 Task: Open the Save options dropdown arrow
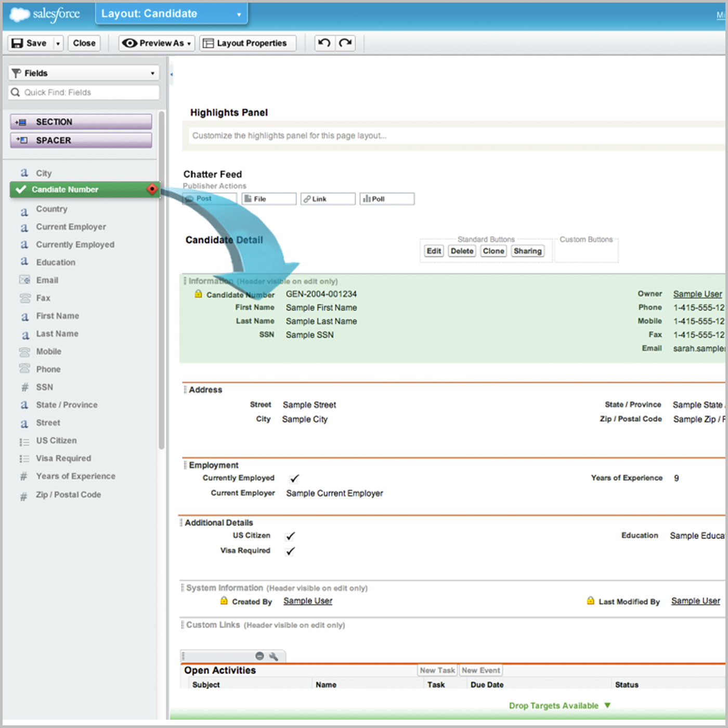coord(58,43)
